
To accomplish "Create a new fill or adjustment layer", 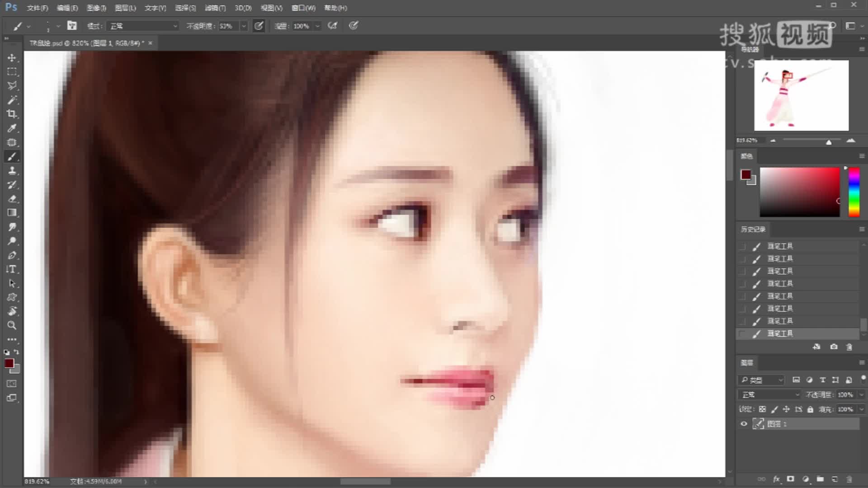I will [x=806, y=479].
